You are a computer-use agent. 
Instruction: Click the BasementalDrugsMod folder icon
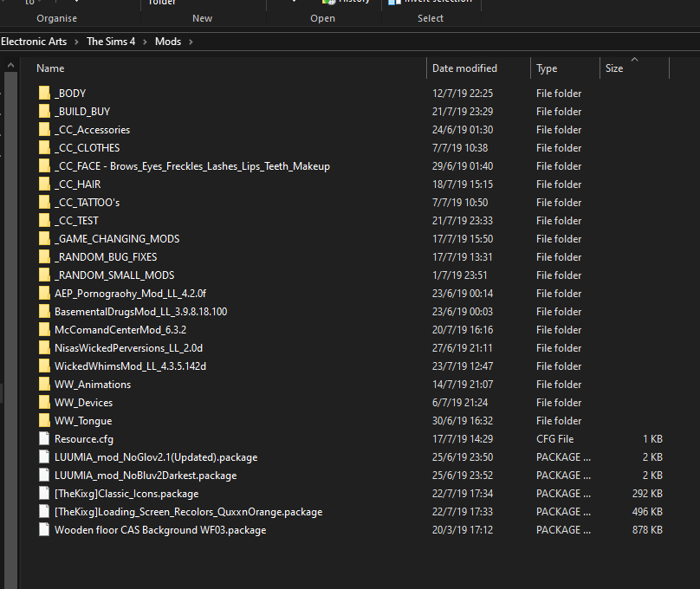pyautogui.click(x=44, y=312)
